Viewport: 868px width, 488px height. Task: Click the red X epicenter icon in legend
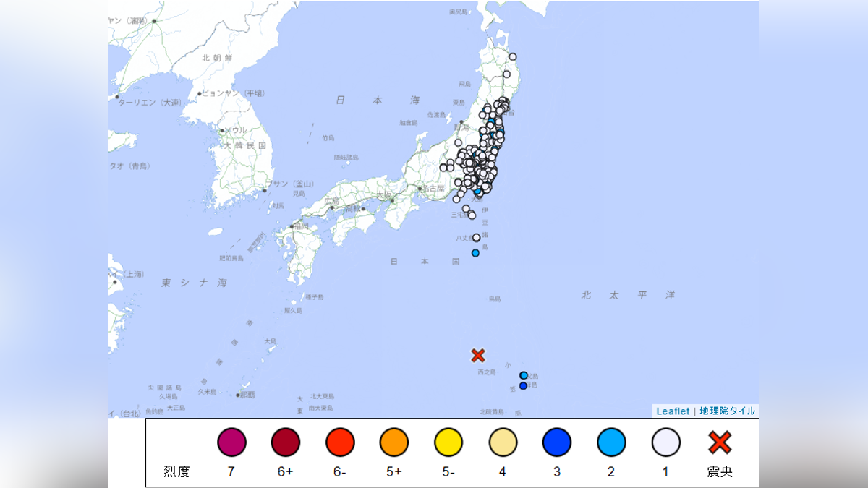coord(720,442)
